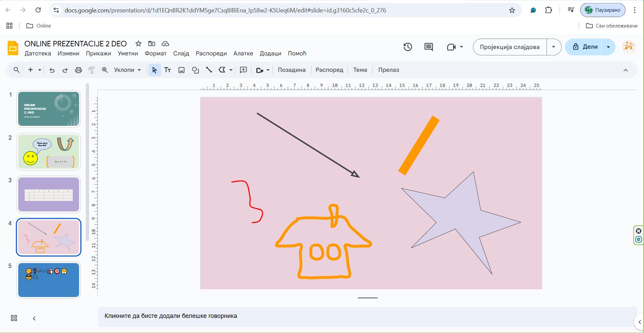Image resolution: width=644 pixels, height=333 pixels.
Task: Open version history clock icon
Action: point(408,47)
